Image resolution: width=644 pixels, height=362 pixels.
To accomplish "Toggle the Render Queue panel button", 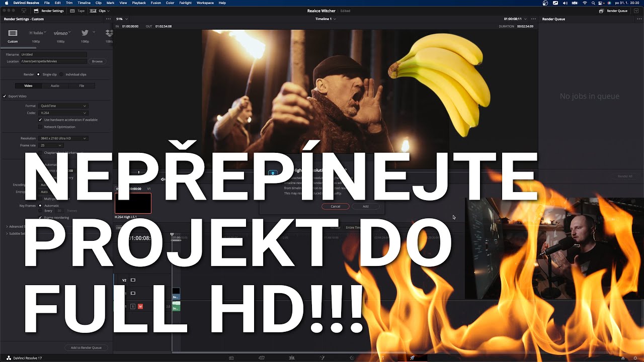I will 614,11.
